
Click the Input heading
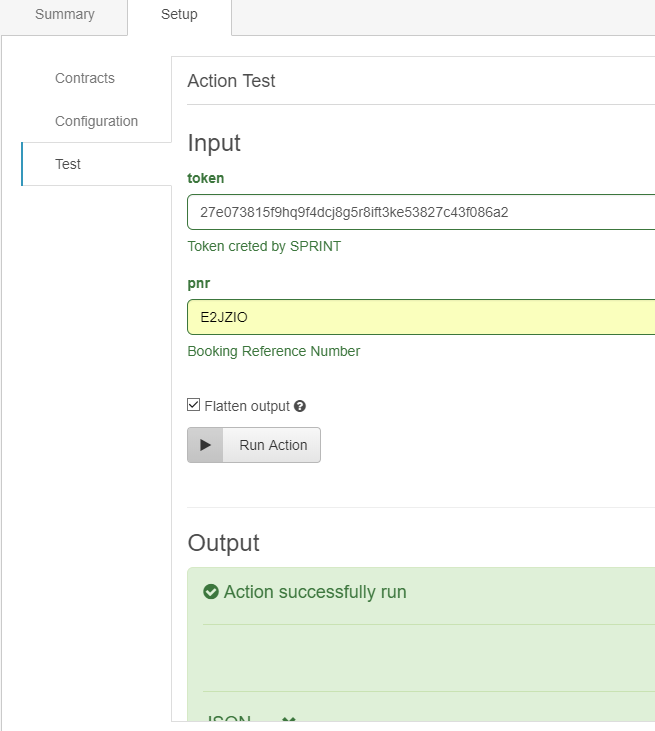pyautogui.click(x=214, y=143)
